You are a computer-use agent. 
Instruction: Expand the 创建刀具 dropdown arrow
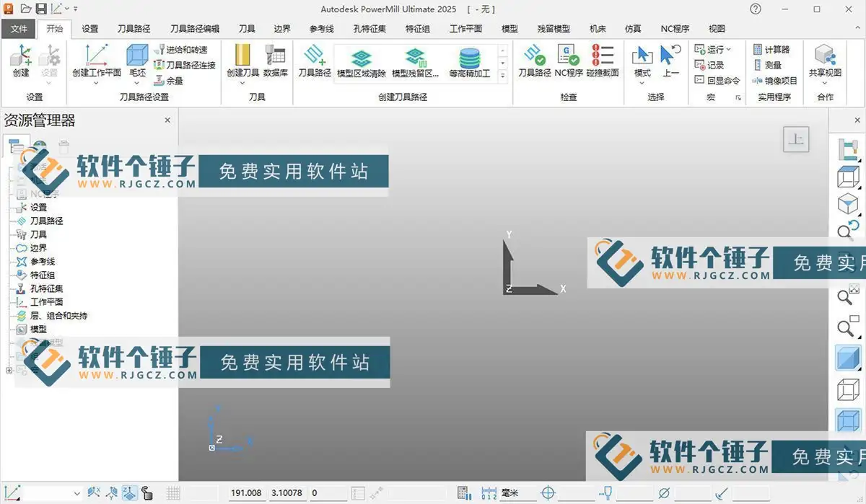[242, 82]
